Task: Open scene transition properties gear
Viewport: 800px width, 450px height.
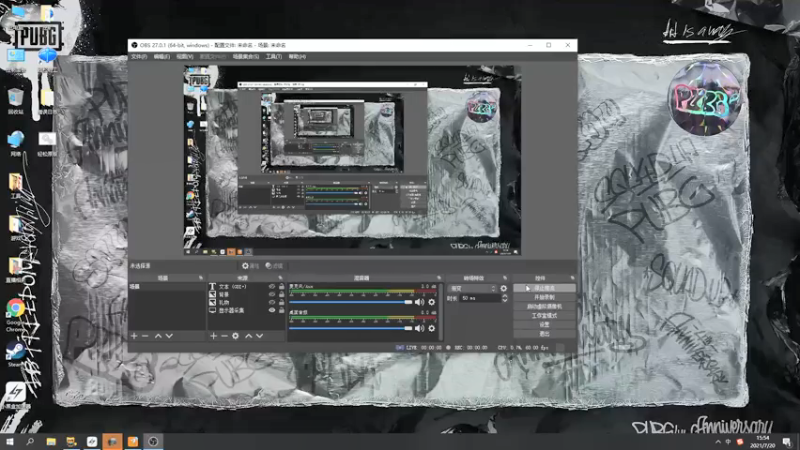Action: click(504, 288)
